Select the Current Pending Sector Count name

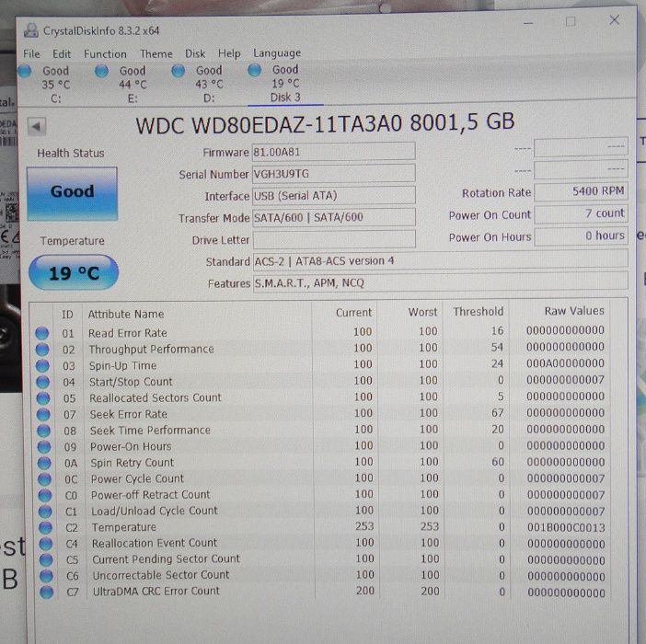tap(166, 559)
